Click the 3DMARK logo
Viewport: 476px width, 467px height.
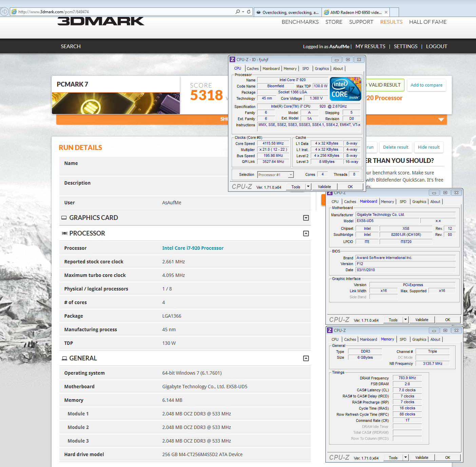101,21
